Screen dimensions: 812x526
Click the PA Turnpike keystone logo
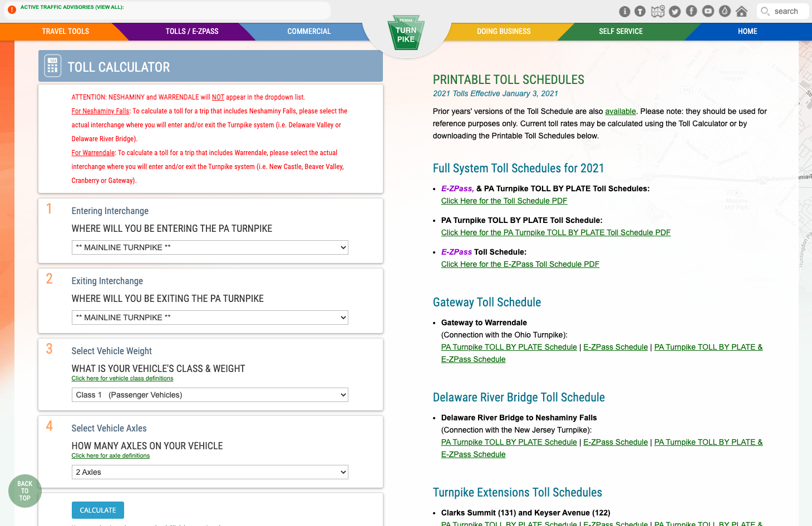(406, 33)
